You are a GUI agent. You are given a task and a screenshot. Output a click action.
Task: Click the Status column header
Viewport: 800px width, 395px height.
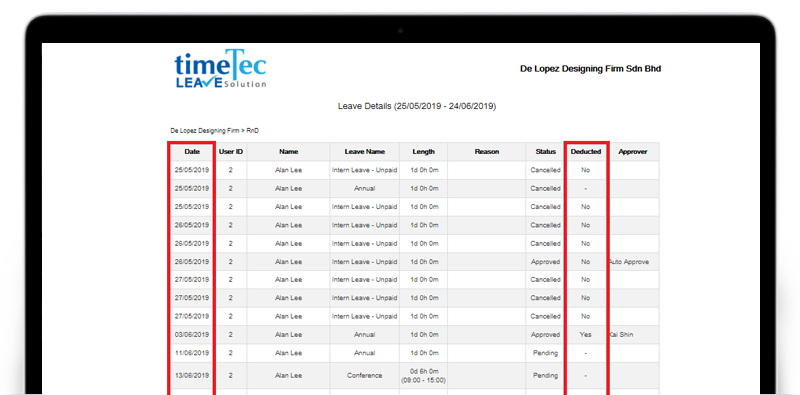tap(545, 152)
